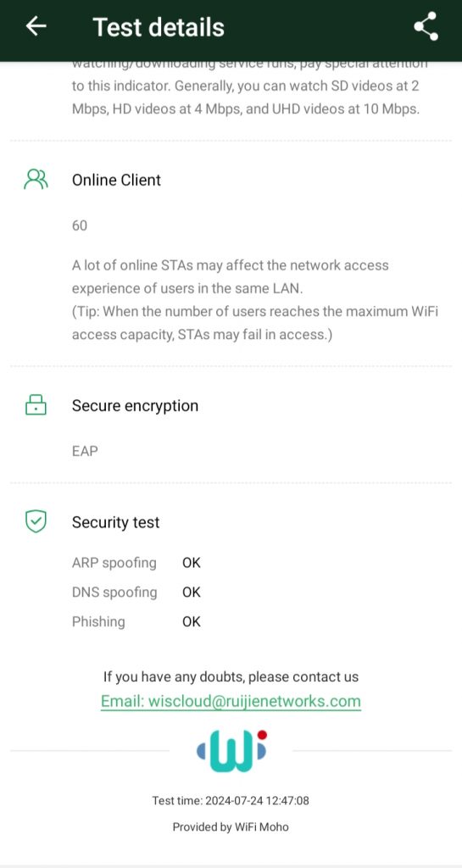Tap the Test time timestamp
The image size is (462, 868).
pyautogui.click(x=231, y=800)
